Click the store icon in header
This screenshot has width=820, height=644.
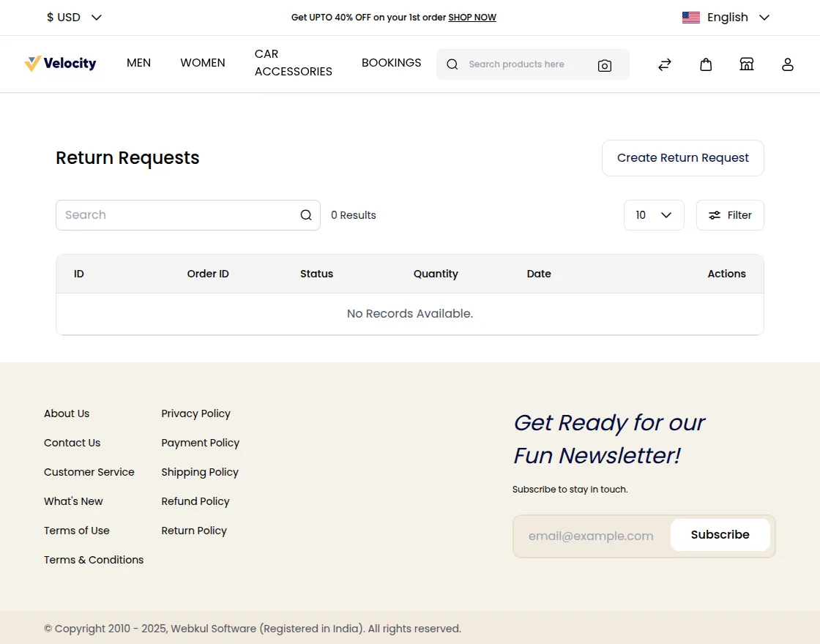[746, 64]
